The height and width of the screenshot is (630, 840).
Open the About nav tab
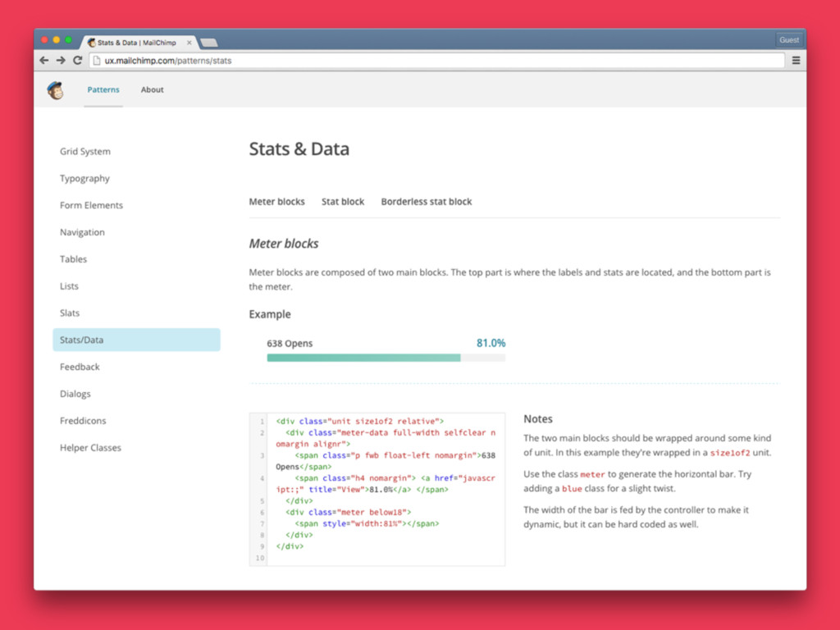click(152, 90)
